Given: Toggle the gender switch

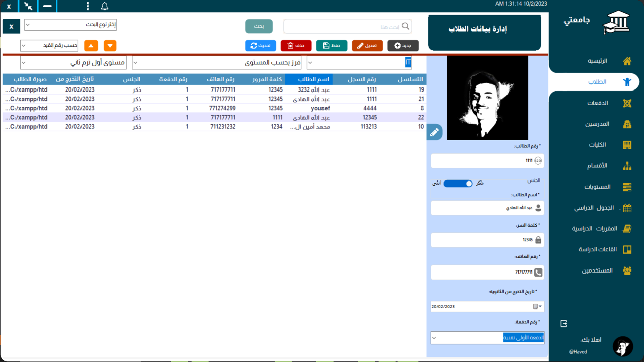Looking at the screenshot, I should [x=458, y=184].
